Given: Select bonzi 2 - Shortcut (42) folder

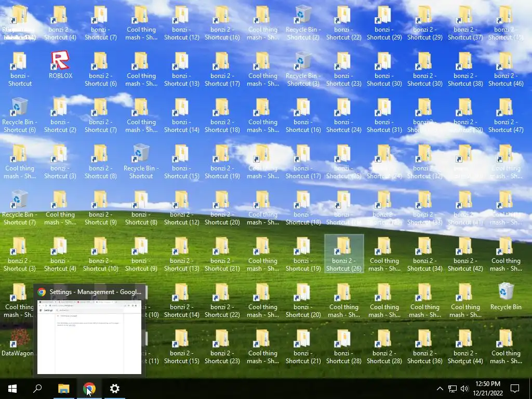Looking at the screenshot, I should [x=465, y=254].
